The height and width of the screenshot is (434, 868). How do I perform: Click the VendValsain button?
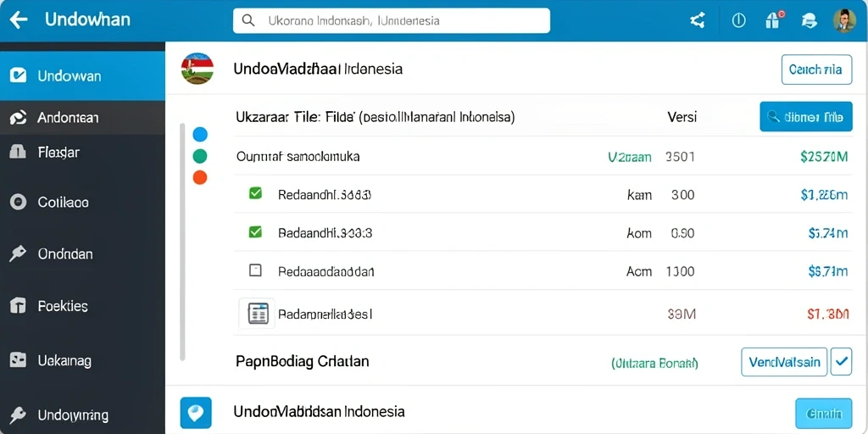pos(784,362)
